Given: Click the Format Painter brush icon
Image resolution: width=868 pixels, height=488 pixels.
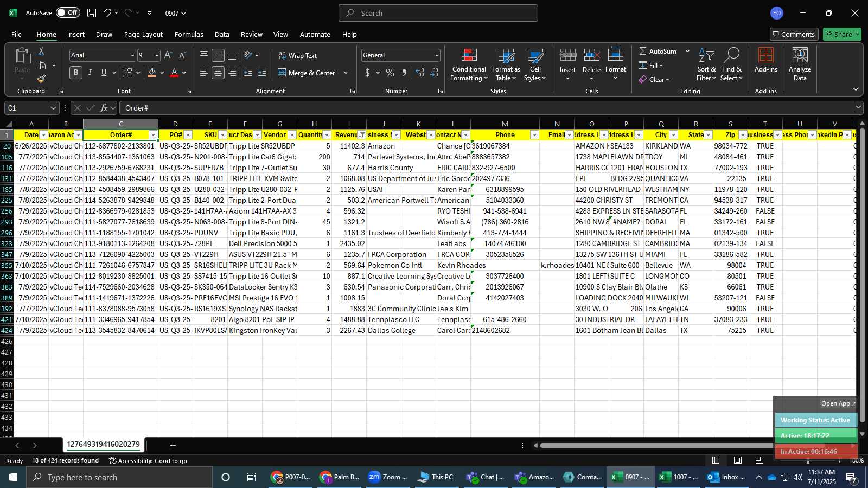Looking at the screenshot, I should (41, 79).
